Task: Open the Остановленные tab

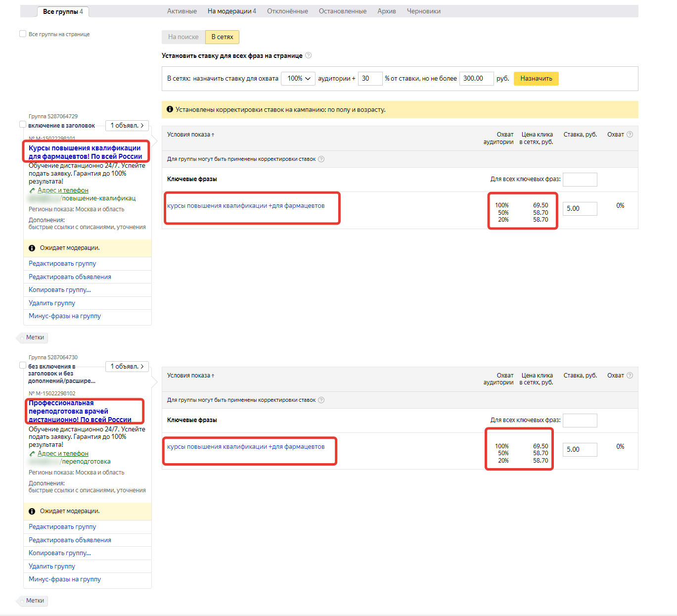Action: pos(343,11)
